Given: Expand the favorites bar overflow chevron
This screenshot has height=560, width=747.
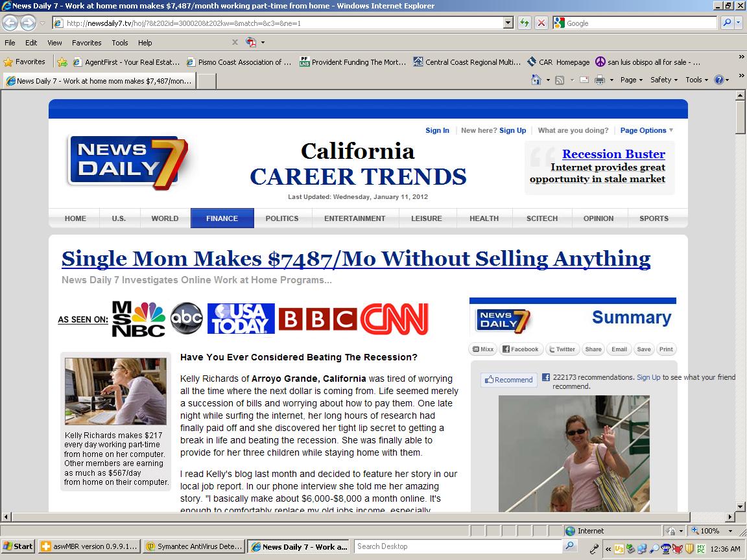Looking at the screenshot, I should (x=741, y=57).
